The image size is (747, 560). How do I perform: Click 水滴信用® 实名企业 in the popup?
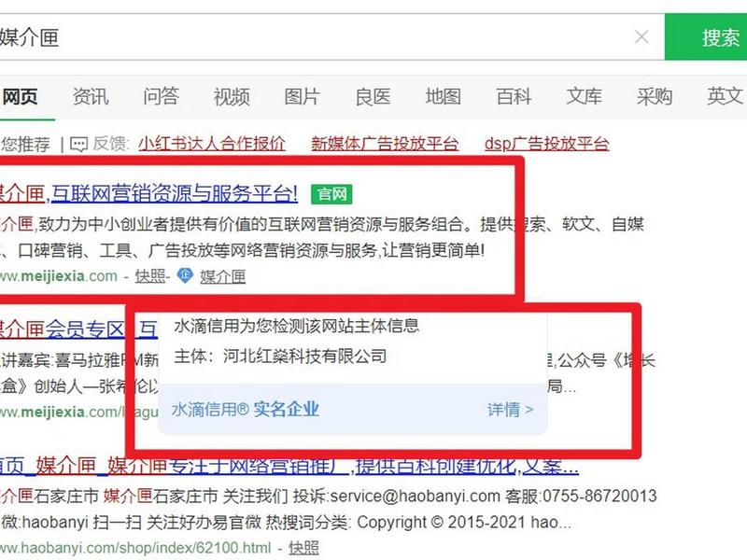(245, 410)
